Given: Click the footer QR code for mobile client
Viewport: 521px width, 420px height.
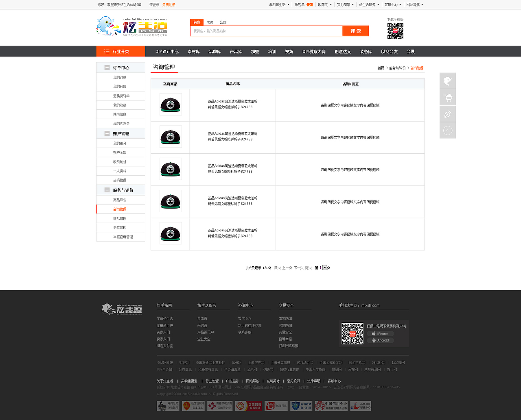Looking at the screenshot, I should [x=352, y=334].
